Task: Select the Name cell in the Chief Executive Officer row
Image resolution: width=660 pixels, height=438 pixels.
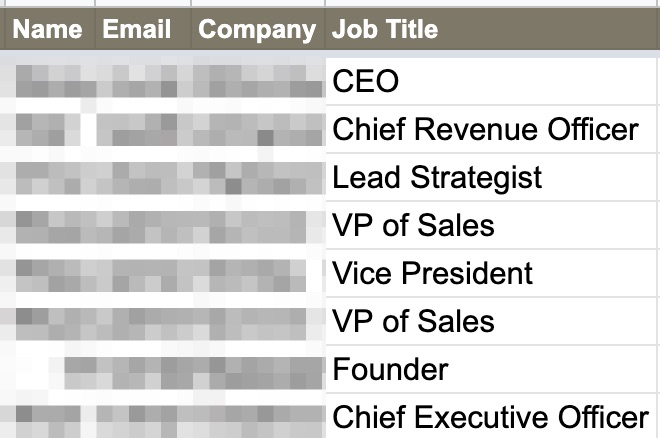Action: (x=48, y=417)
